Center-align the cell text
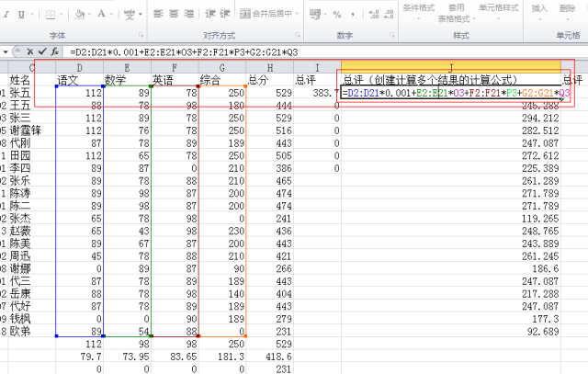The height and width of the screenshot is (374, 588). click(175, 14)
